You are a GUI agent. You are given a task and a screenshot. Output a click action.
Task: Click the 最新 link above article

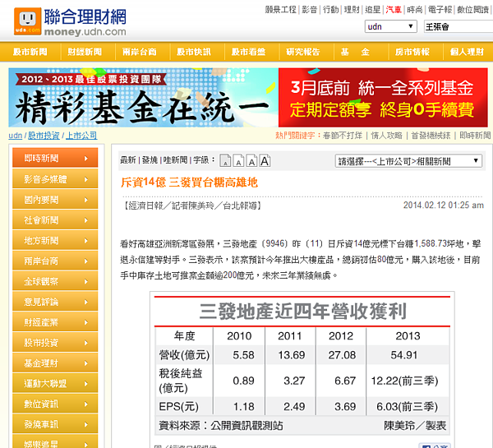click(128, 160)
